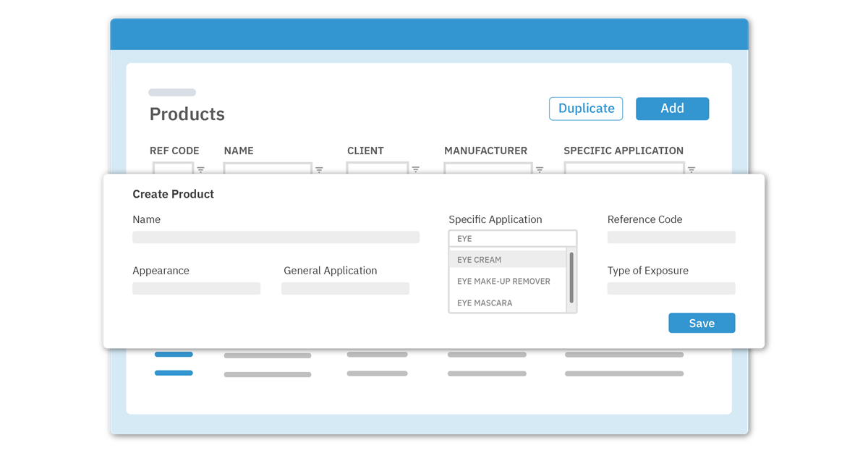Image resolution: width=868 pixels, height=456 pixels.
Task: Click the filter icon under MANUFACTURER column
Action: 540,170
